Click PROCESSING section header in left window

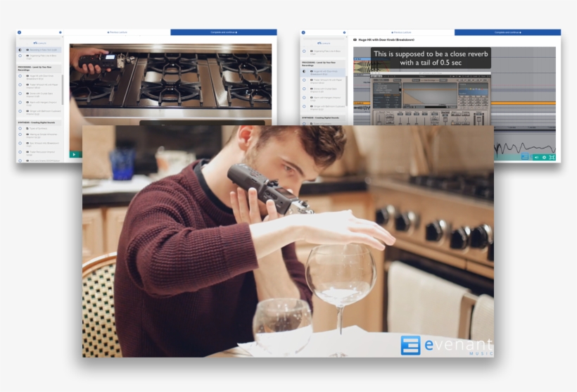(39, 68)
